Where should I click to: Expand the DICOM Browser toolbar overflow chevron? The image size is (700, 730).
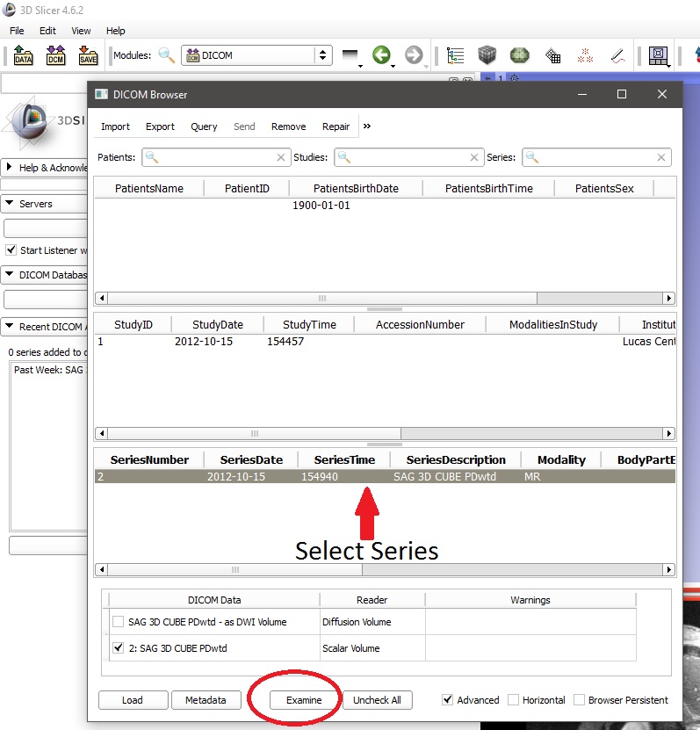click(367, 126)
